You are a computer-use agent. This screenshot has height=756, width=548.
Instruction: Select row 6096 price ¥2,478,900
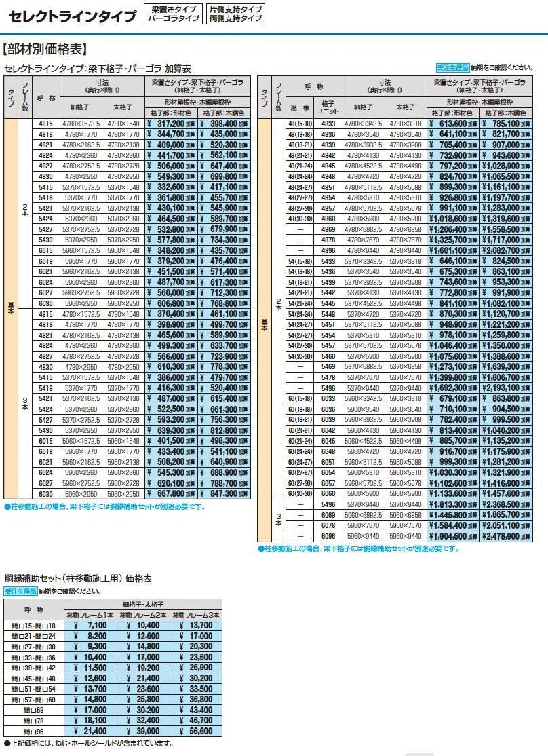click(507, 536)
